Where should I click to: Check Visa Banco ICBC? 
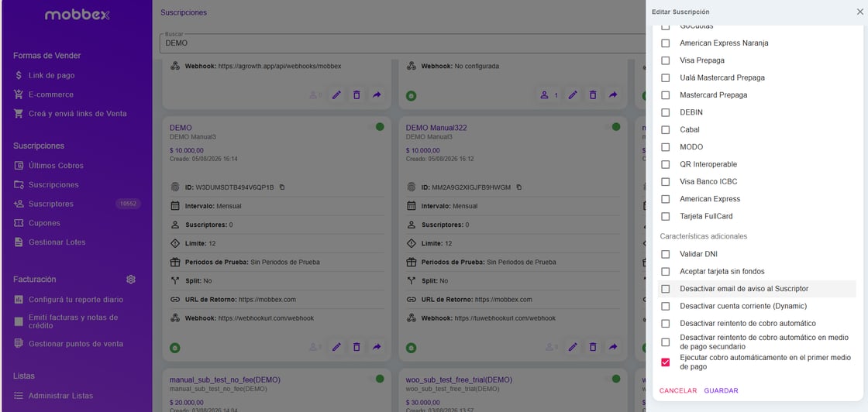coord(666,181)
